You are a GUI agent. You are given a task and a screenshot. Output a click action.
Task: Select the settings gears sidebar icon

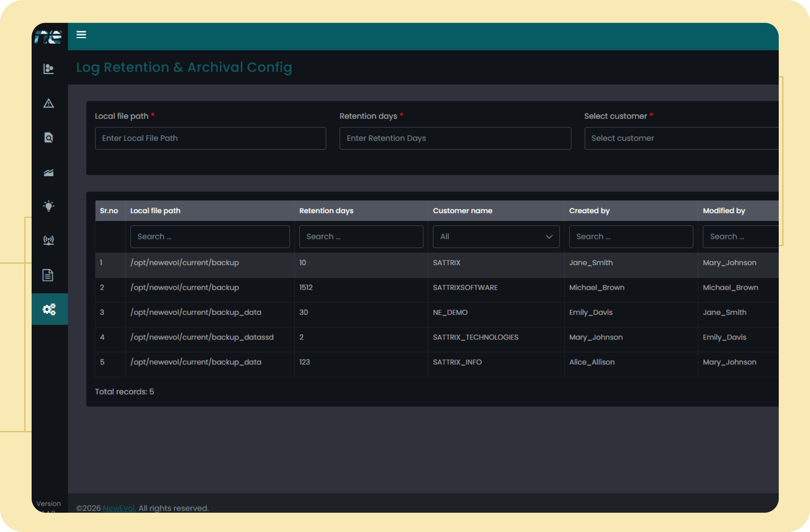(x=49, y=309)
